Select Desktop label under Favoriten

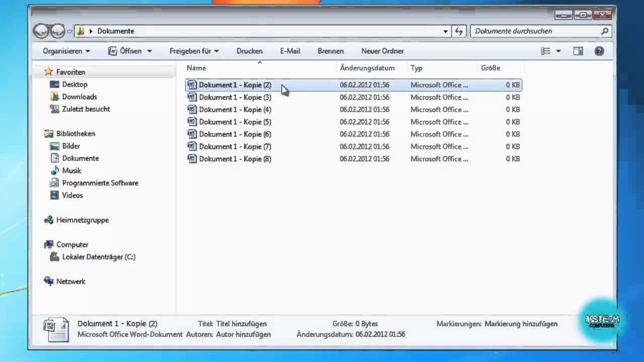coord(75,84)
